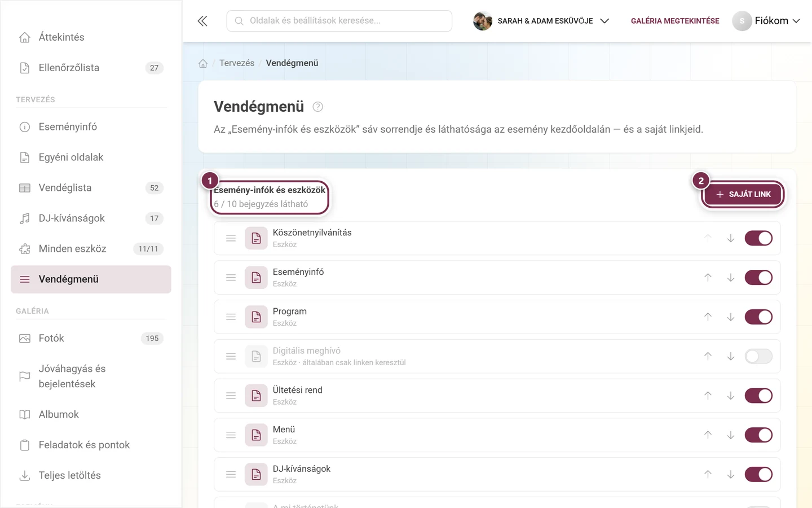Open the help icon next to Vendégmenü title
This screenshot has width=812, height=508.
pyautogui.click(x=318, y=107)
